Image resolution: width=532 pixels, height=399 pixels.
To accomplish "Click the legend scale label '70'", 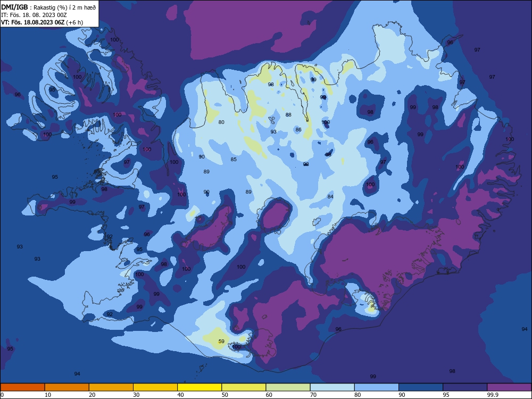I will pos(313,395).
